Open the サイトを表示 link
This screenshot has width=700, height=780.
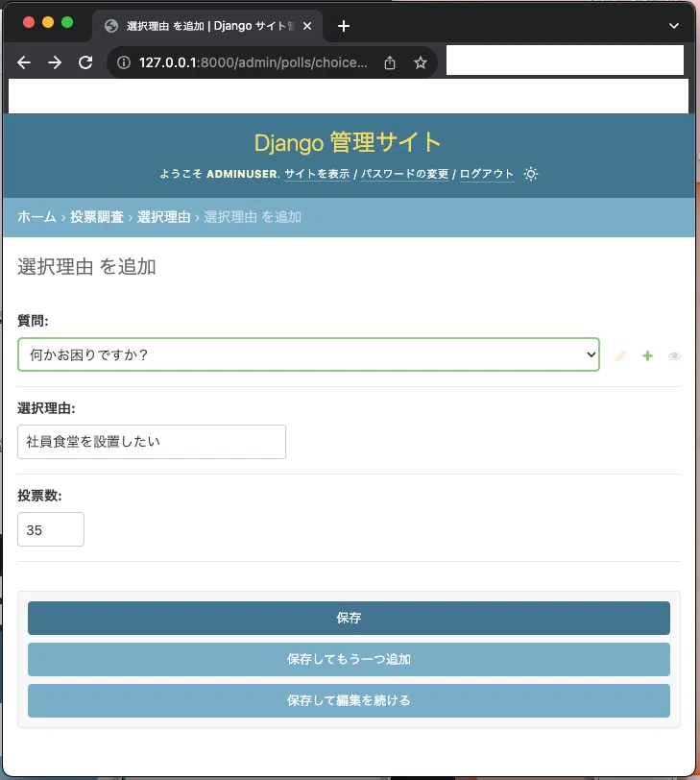point(317,174)
